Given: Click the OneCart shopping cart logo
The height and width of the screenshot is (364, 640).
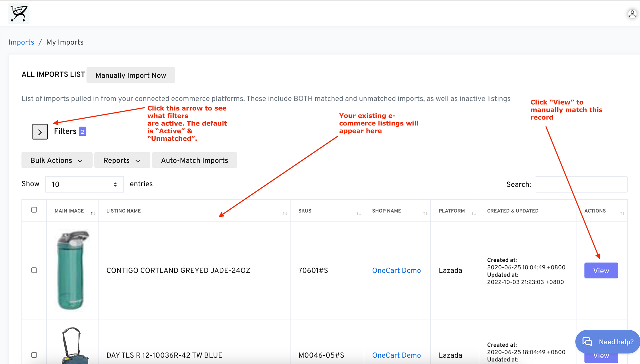Looking at the screenshot, I should (x=19, y=13).
